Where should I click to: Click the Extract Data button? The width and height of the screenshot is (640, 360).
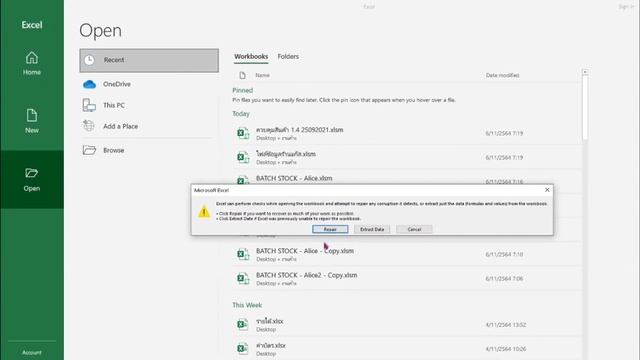click(372, 229)
